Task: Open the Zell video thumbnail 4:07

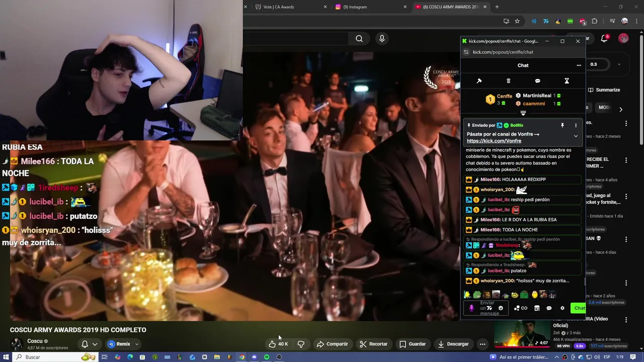Action: [522, 334]
